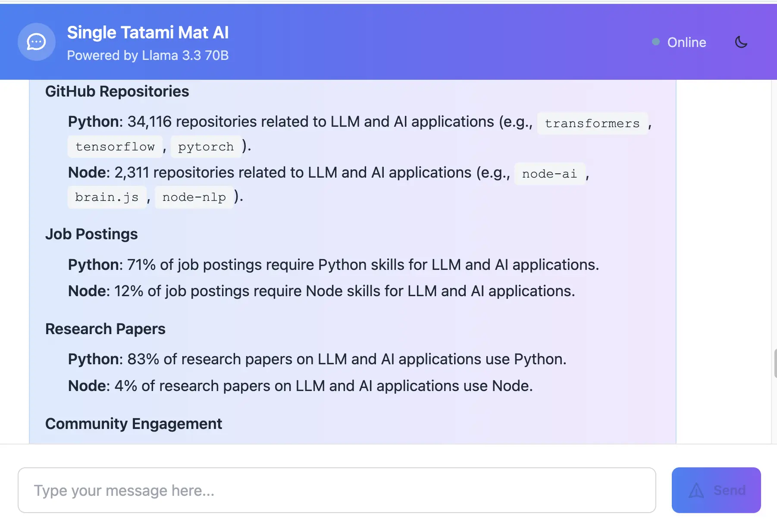Click the Node 2,311 repositories line

[x=329, y=185]
